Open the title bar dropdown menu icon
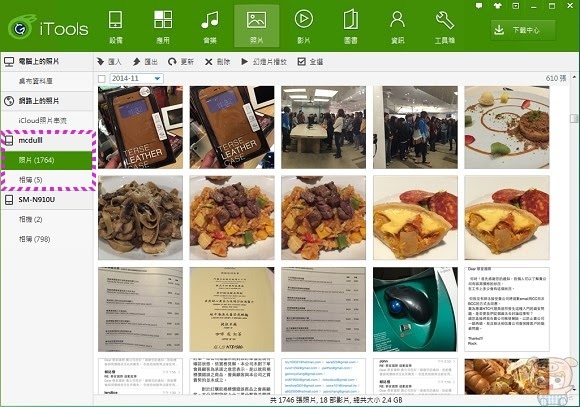580x407 pixels. (x=516, y=6)
